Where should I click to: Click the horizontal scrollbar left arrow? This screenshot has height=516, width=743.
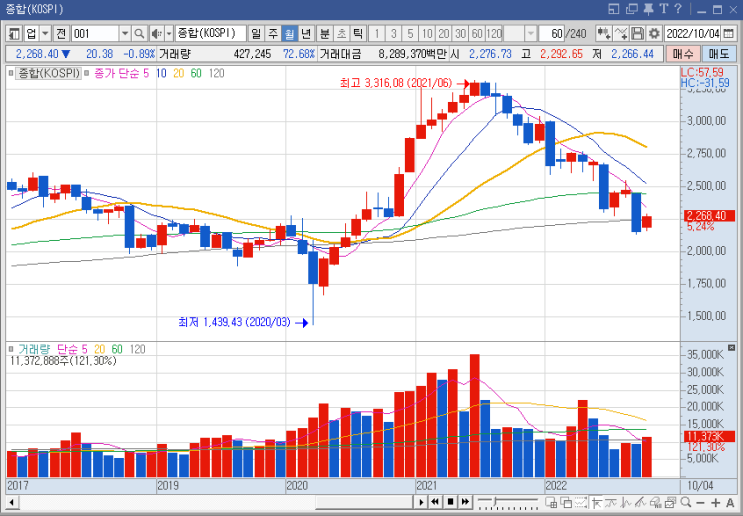click(x=11, y=502)
